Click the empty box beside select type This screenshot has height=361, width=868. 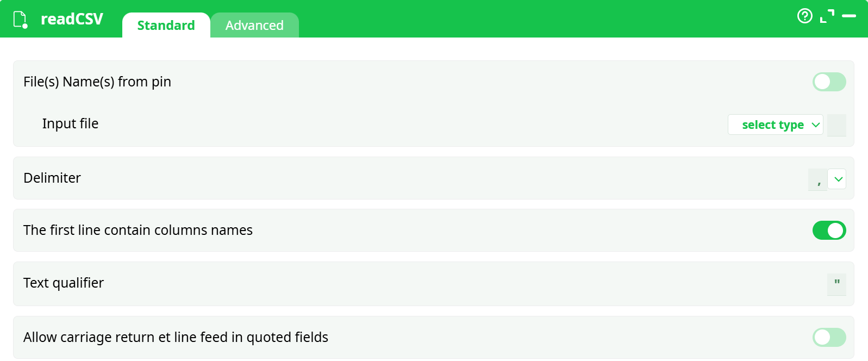tap(836, 125)
